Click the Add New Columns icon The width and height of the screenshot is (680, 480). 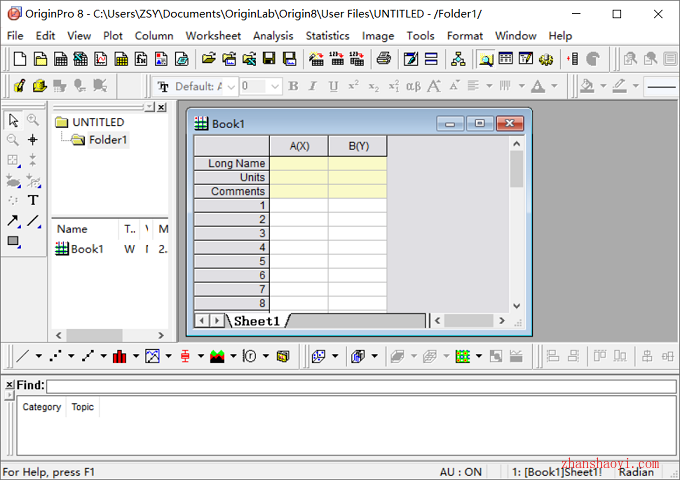pos(572,59)
